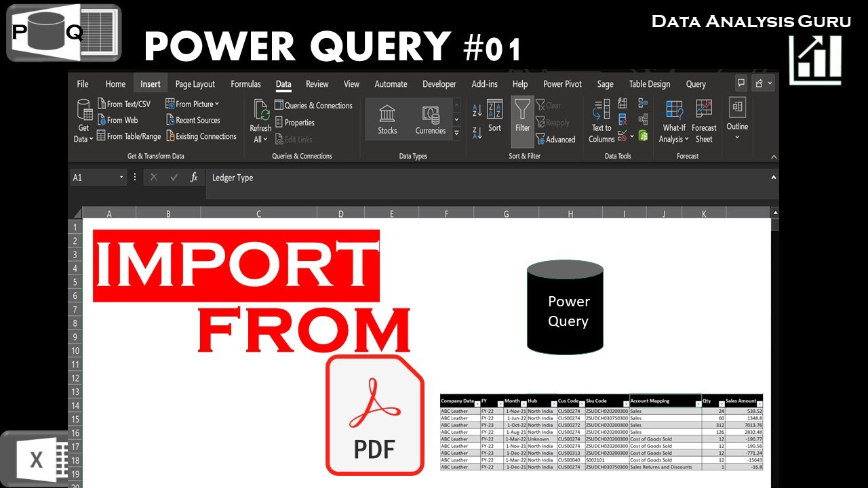
Task: Sort Z to A descending
Action: pyautogui.click(x=477, y=132)
